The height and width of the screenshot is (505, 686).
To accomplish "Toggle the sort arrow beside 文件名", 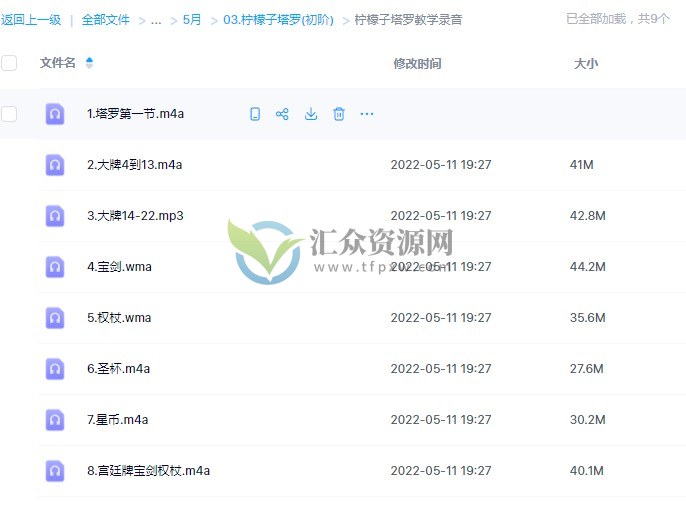I will [89, 63].
